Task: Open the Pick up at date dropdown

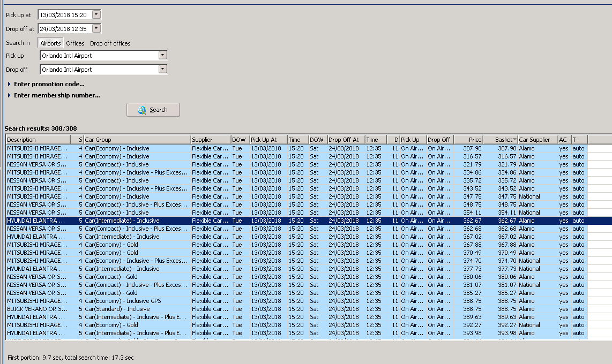Action: tap(96, 15)
